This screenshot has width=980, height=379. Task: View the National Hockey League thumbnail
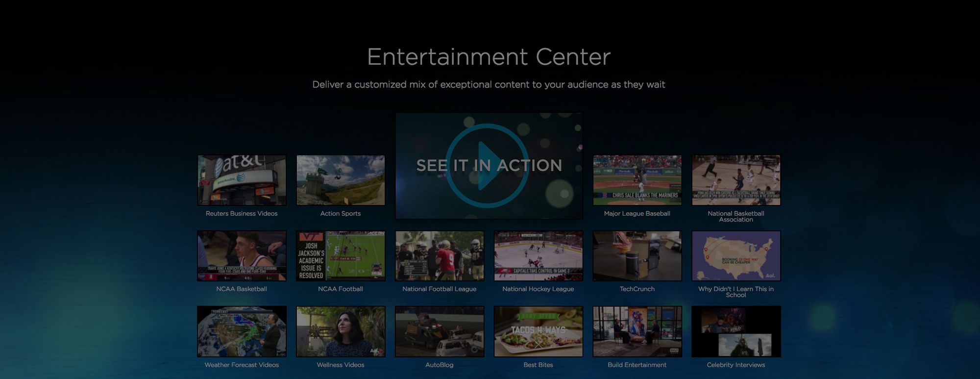[538, 256]
